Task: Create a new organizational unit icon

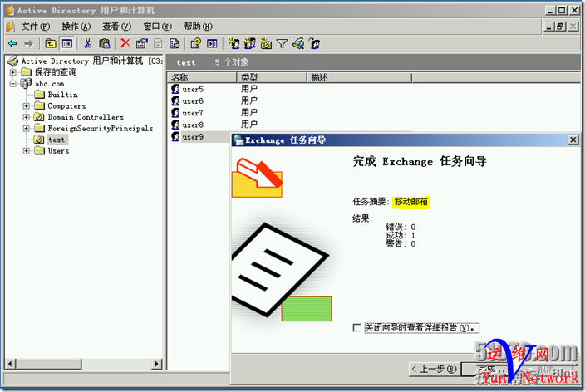Action: pyautogui.click(x=266, y=44)
